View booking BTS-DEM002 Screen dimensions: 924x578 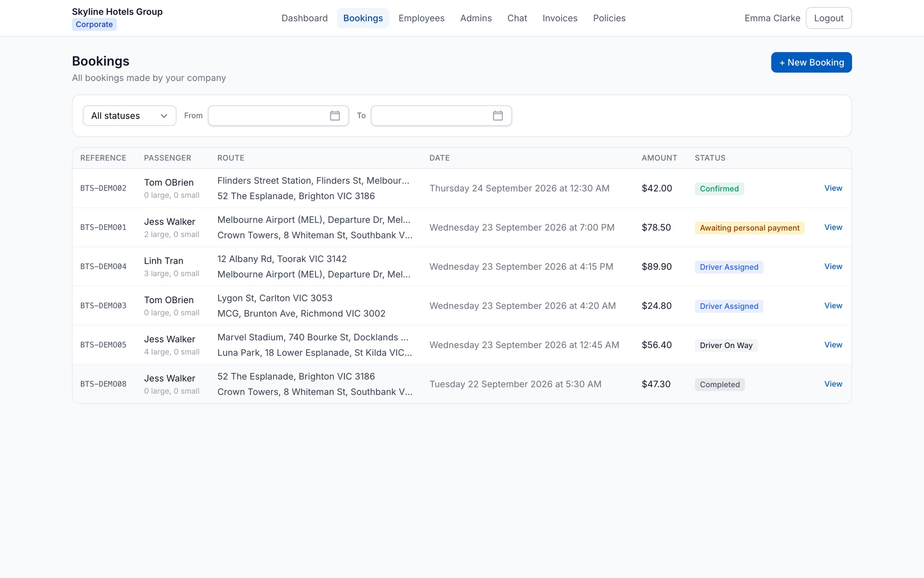(x=833, y=188)
